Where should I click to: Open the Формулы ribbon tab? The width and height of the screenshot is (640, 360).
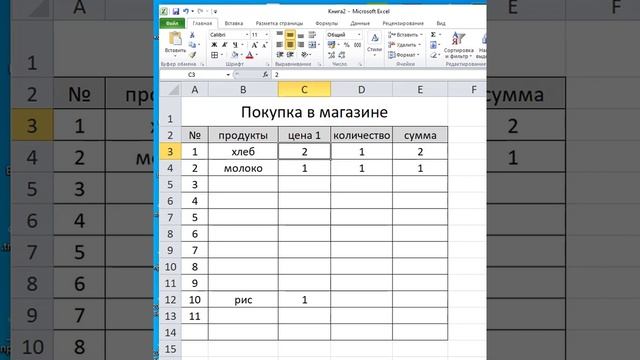[327, 23]
